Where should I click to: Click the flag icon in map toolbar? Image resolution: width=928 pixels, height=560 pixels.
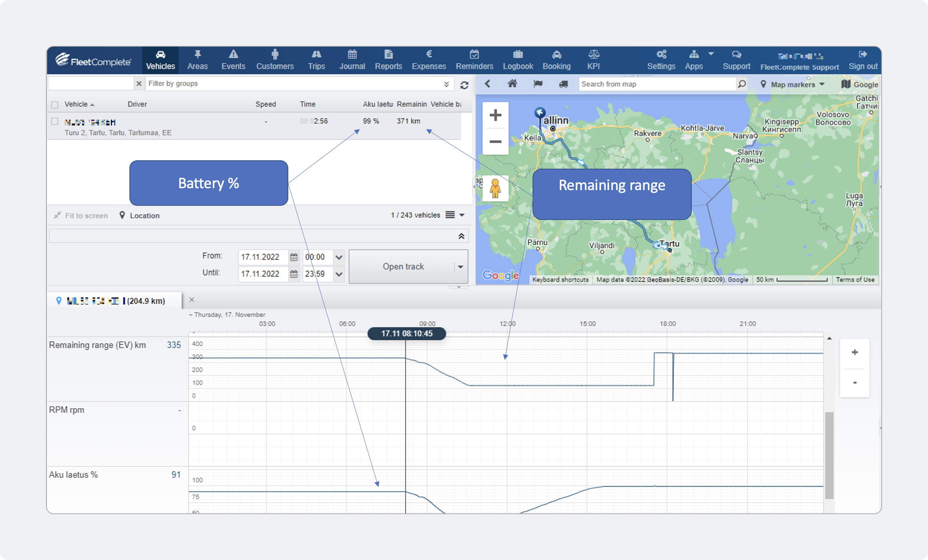coord(538,84)
